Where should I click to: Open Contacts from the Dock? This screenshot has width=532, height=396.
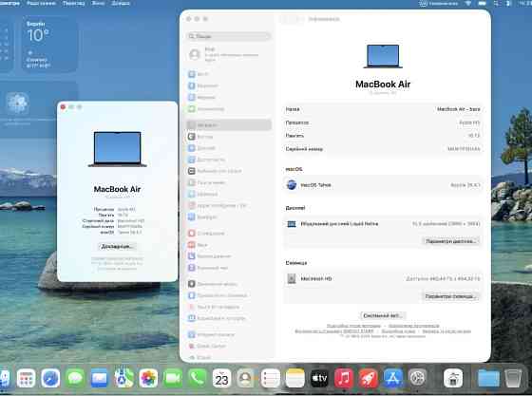246,378
